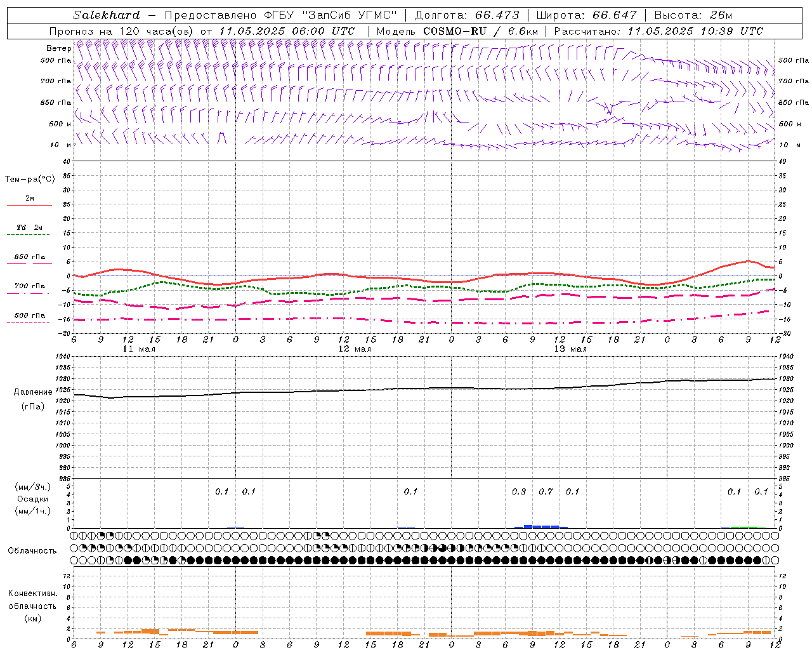
Task: Click the 'Облачность' cloud cover label
Action: point(32,551)
